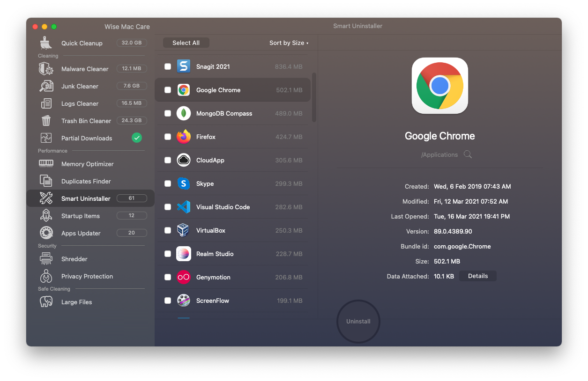Click the com.google.Chrome bundle id
The height and width of the screenshot is (381, 588).
[x=462, y=246]
